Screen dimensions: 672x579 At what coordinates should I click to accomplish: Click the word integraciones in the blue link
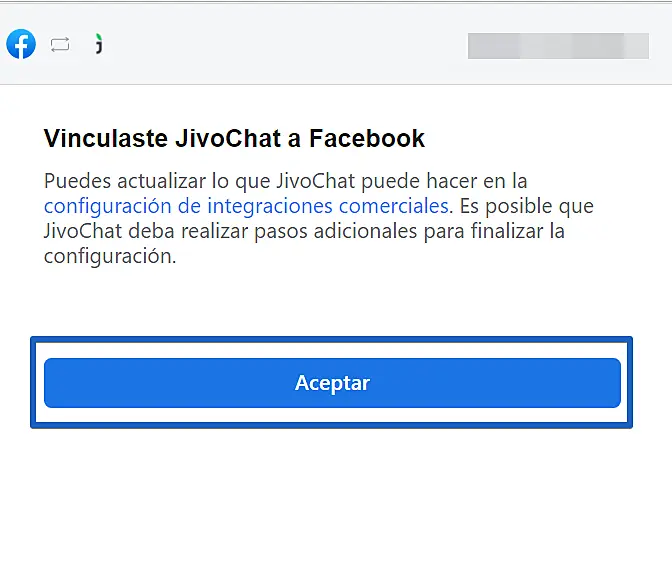pyautogui.click(x=270, y=206)
